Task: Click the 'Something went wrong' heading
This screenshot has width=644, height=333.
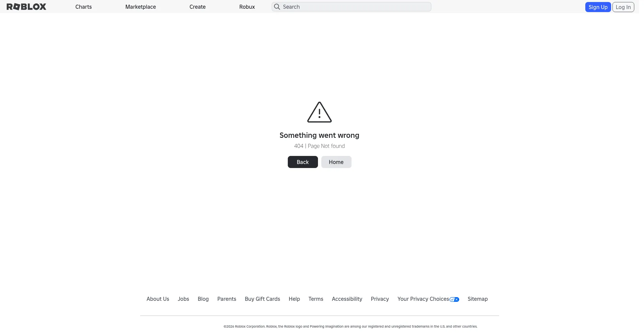Action: (319, 135)
